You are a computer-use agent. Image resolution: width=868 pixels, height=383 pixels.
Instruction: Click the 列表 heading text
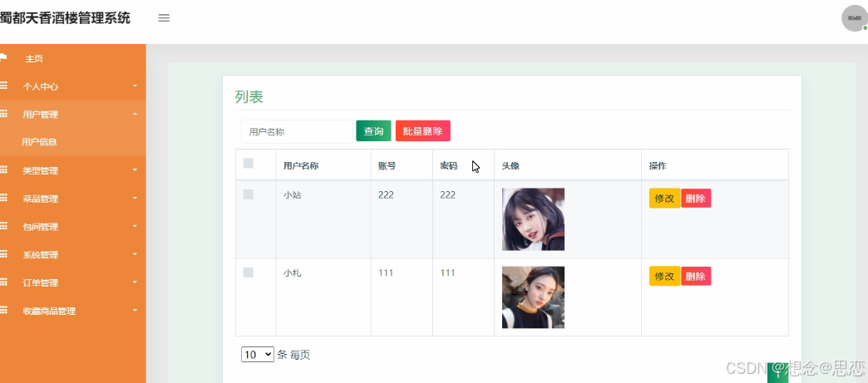[249, 97]
